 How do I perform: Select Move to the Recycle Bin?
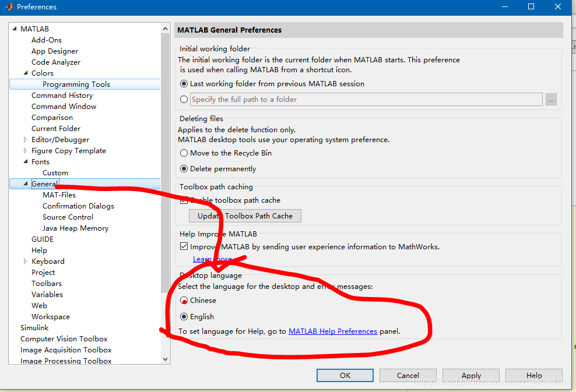[184, 153]
